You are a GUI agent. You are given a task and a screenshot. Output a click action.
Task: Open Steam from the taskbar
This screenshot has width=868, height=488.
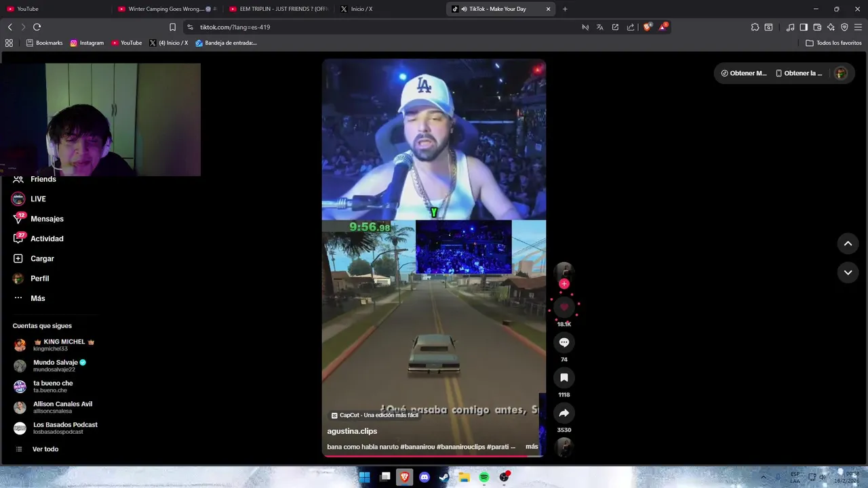pyautogui.click(x=444, y=477)
